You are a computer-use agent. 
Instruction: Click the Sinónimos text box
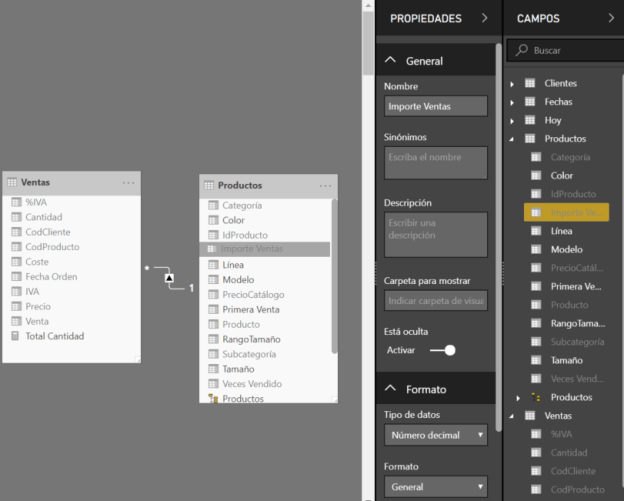(435, 163)
